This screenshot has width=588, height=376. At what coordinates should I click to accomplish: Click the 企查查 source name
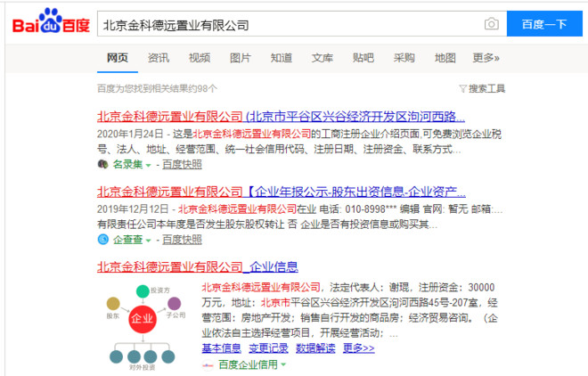[127, 239]
